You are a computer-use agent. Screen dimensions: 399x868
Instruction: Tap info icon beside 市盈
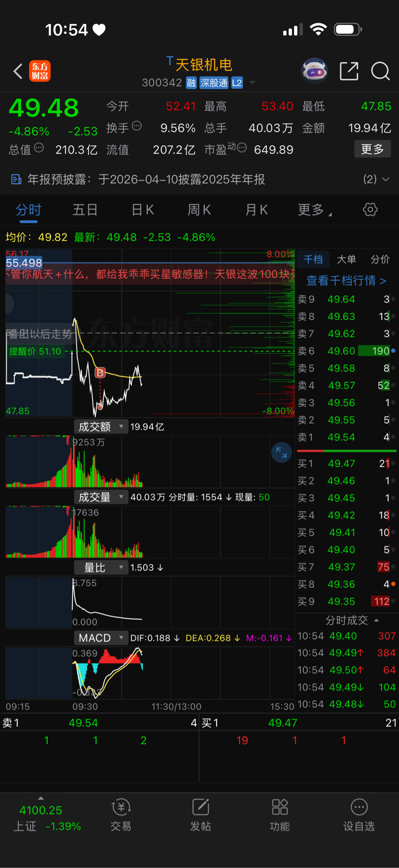[242, 148]
